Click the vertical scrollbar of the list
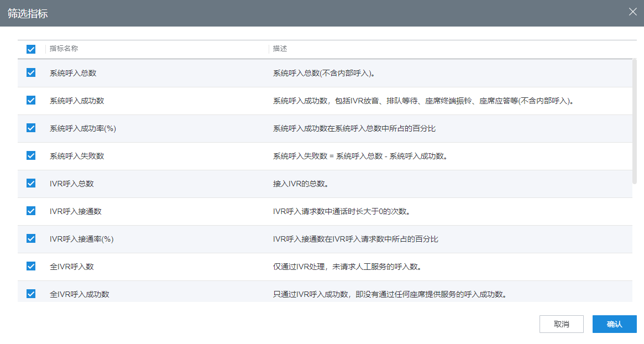This screenshot has width=644, height=344. pos(634,121)
